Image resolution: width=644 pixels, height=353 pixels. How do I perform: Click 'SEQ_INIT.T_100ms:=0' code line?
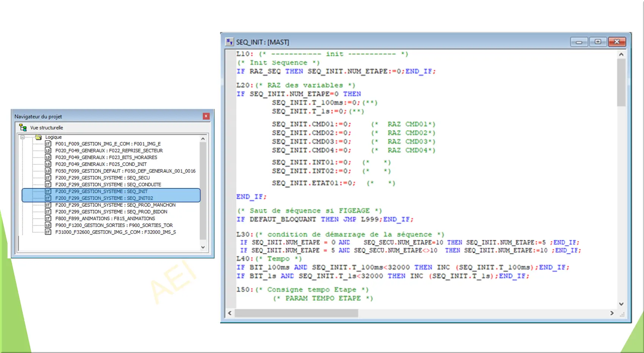(x=325, y=103)
